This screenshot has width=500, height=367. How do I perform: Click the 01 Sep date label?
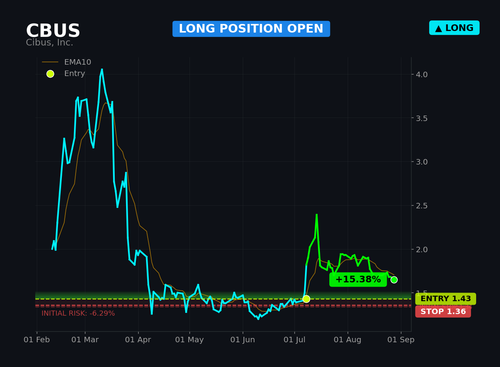tap(401, 340)
